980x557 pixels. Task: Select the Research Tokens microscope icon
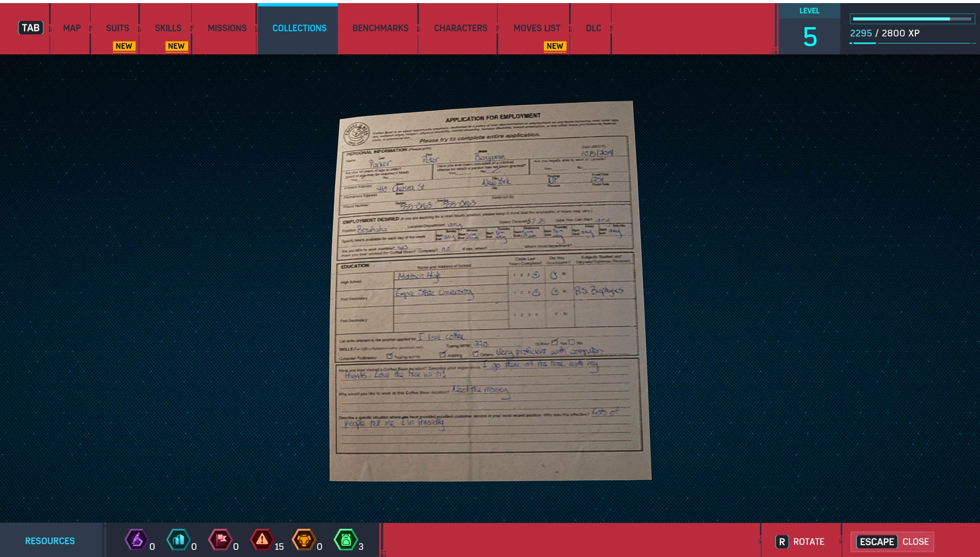[x=136, y=540]
